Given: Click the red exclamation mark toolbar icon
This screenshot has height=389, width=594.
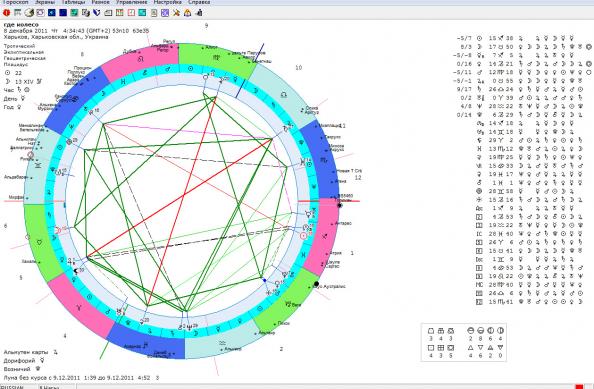Looking at the screenshot, I should (6, 13).
